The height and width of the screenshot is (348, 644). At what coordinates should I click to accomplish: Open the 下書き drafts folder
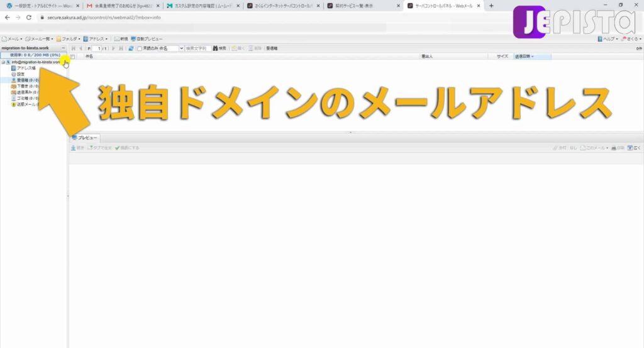coord(25,87)
